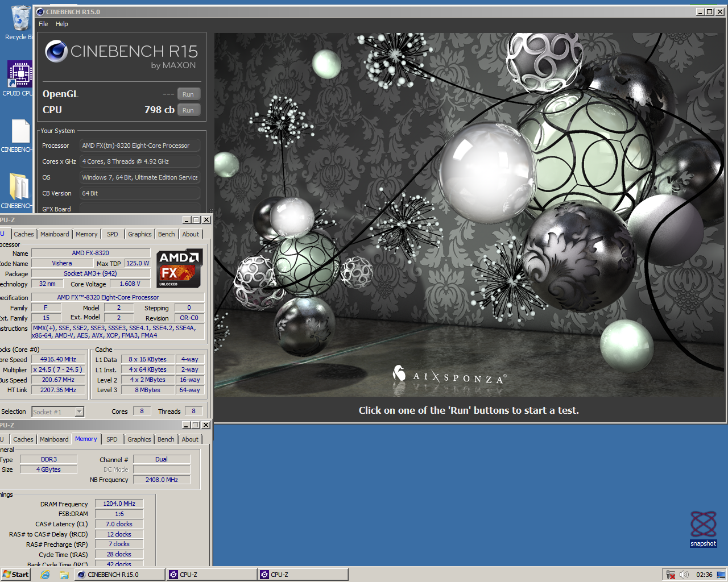The width and height of the screenshot is (728, 582).
Task: Click the taskbar clock showing 02:36
Action: [704, 575]
